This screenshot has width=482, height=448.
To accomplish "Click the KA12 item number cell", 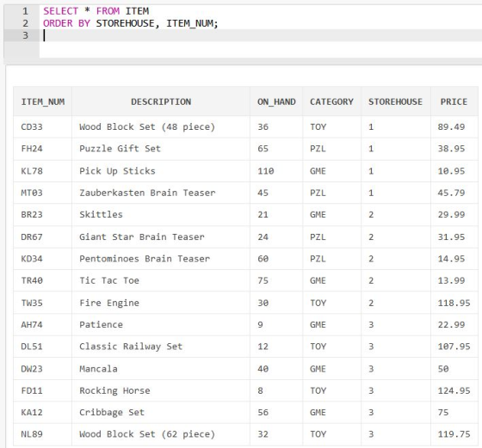I will [43, 413].
